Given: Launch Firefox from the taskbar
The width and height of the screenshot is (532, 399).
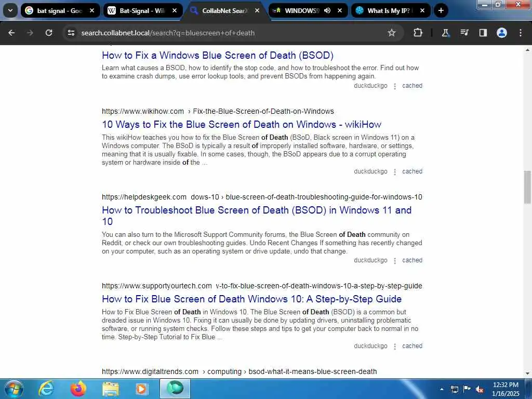Looking at the screenshot, I should pyautogui.click(x=78, y=389).
